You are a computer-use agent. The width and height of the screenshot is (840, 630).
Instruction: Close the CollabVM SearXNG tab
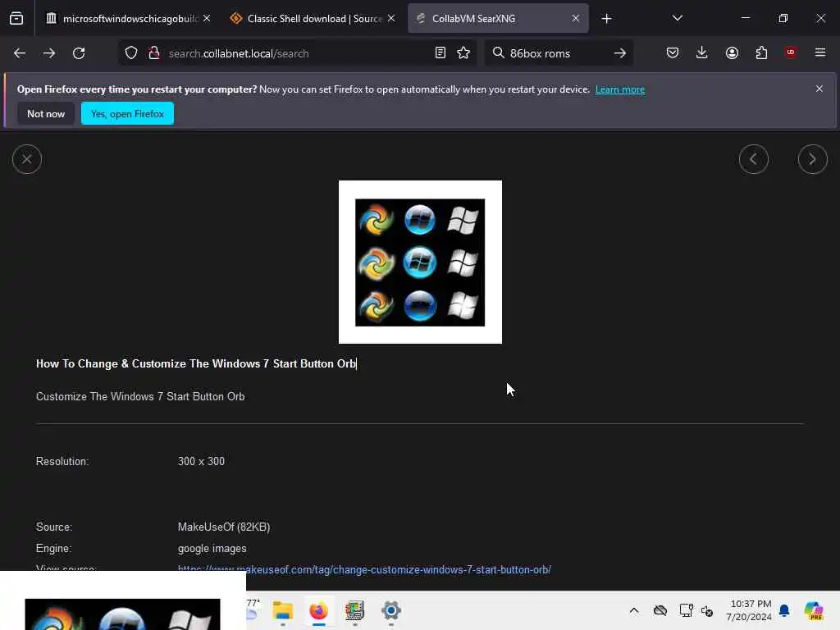575,19
